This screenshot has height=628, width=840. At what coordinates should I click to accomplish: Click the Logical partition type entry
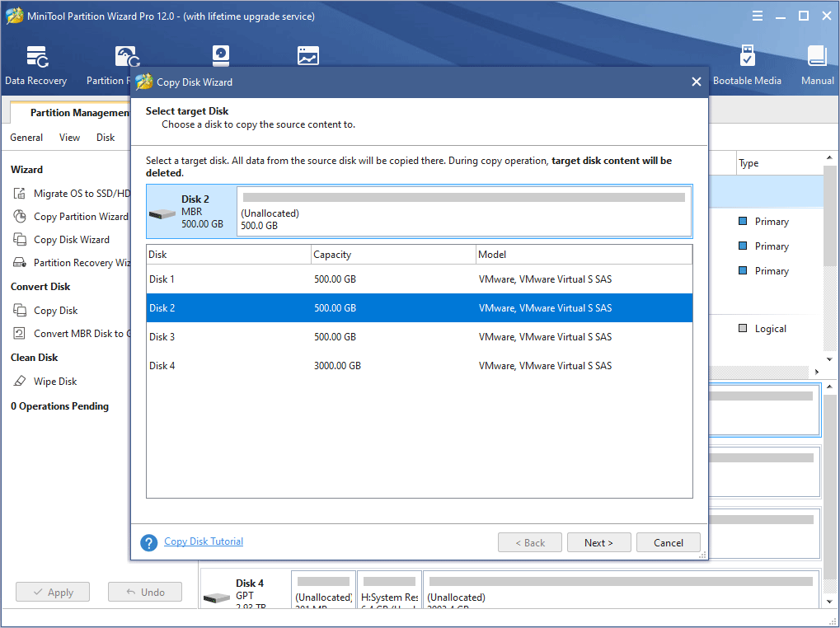[763, 329]
